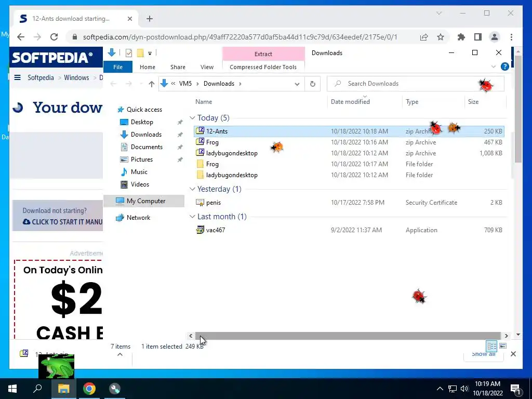
Task: Click the Chrome address bar URL
Action: [240, 37]
